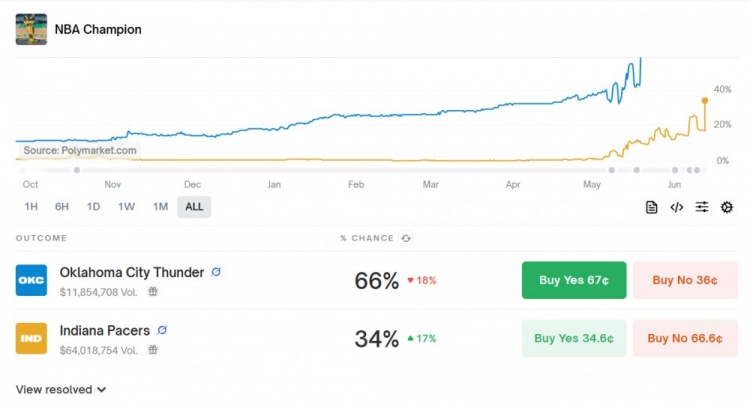Click the NBA Champion market thumbnail
The width and height of the screenshot is (750, 406).
[31, 29]
